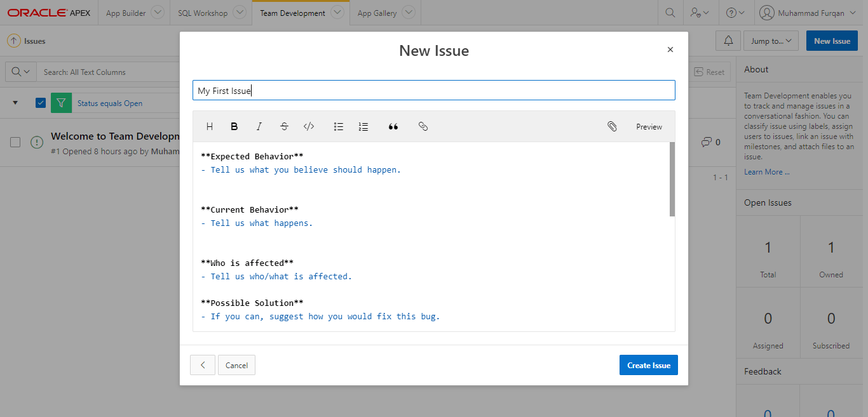Click the Create Issue button

pos(648,365)
